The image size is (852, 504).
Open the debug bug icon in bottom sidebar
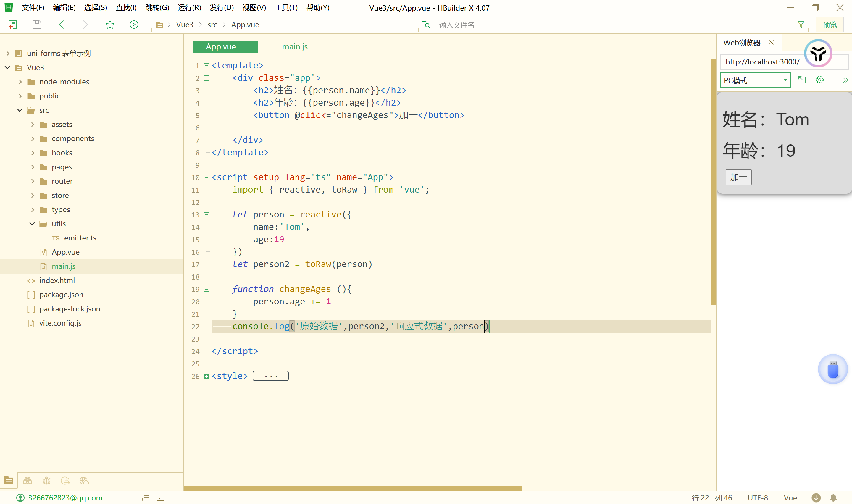(46, 481)
